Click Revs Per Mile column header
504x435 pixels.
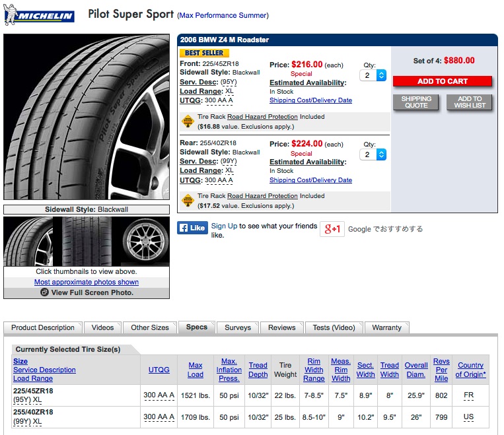(441, 370)
